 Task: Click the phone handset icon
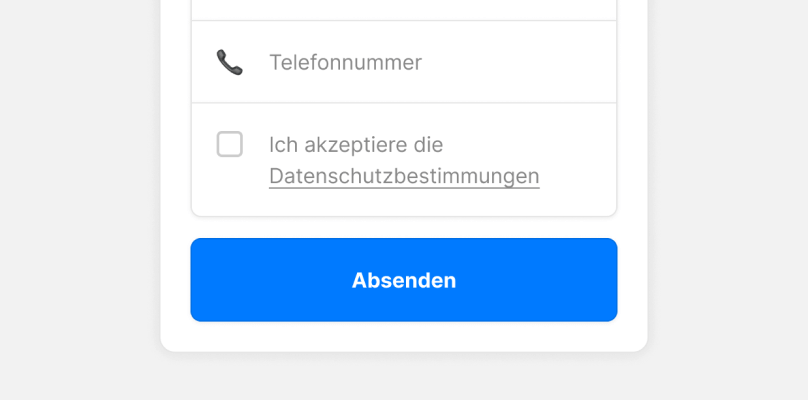(229, 62)
